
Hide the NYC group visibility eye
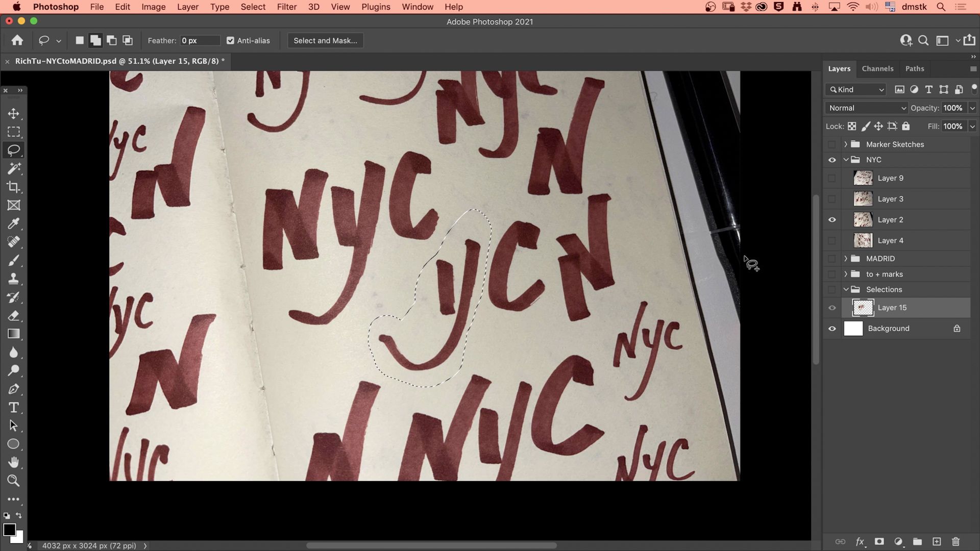(832, 160)
